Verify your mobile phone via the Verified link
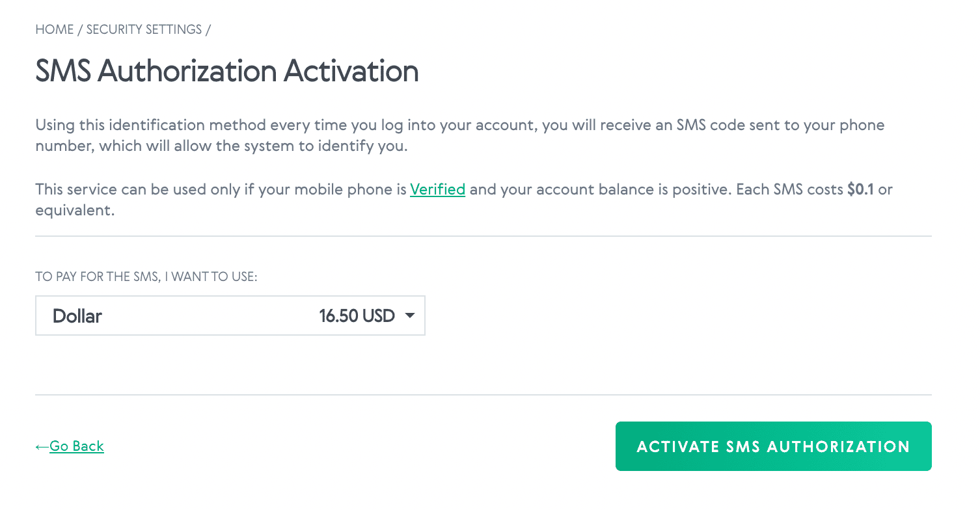This screenshot has width=980, height=510. (437, 189)
